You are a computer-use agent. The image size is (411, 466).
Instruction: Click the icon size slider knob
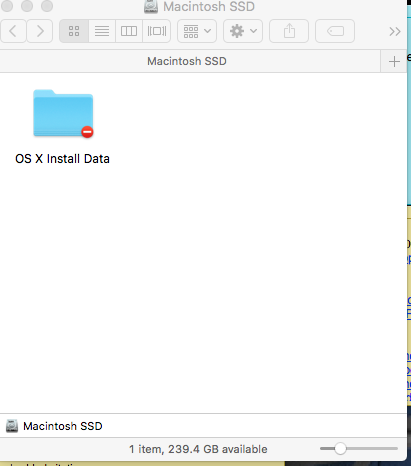click(340, 449)
